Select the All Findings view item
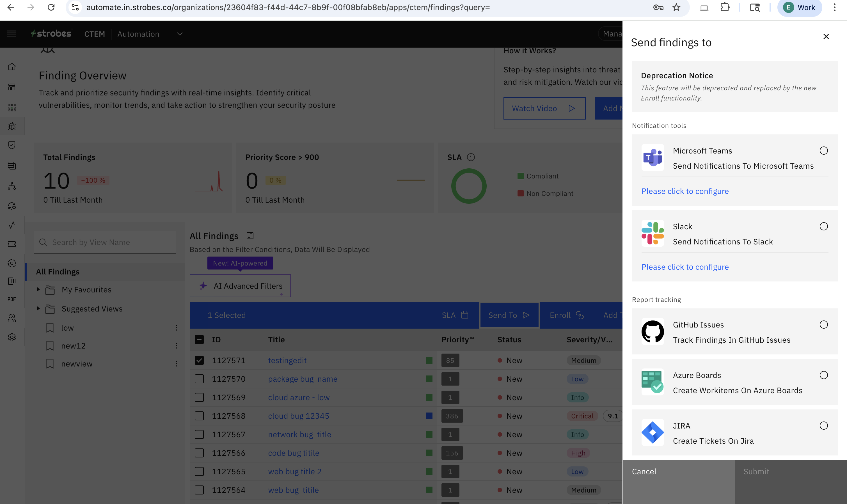The height and width of the screenshot is (504, 847). click(58, 272)
